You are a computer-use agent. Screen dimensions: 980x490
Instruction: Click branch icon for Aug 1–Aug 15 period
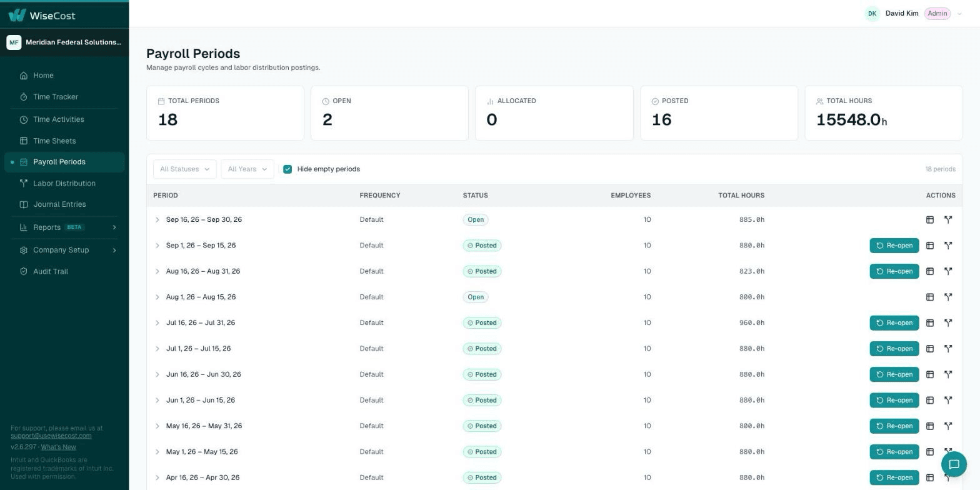(x=948, y=297)
